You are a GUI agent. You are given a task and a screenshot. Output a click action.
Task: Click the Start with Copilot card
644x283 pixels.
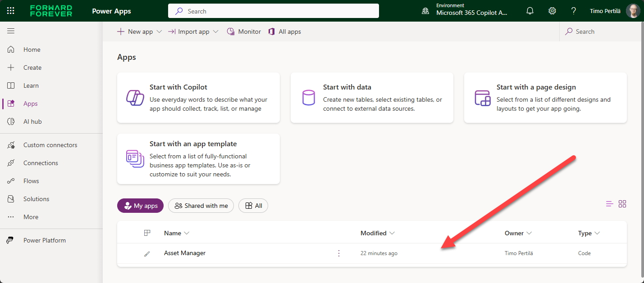198,98
